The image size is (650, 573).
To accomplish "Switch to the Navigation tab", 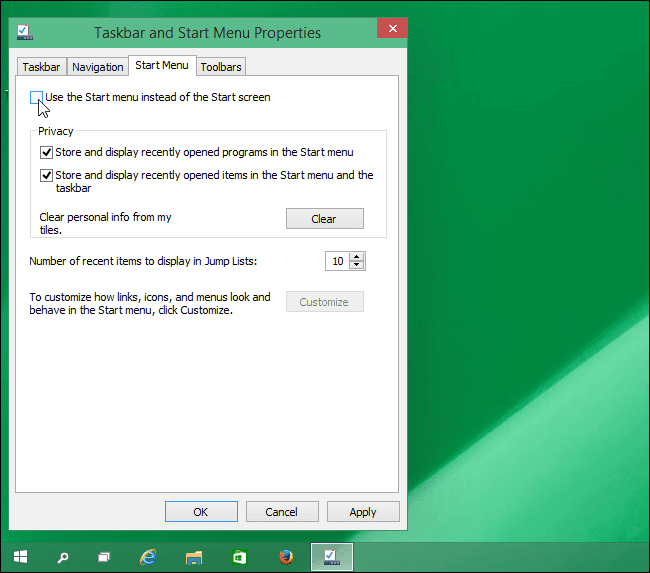I will point(98,67).
